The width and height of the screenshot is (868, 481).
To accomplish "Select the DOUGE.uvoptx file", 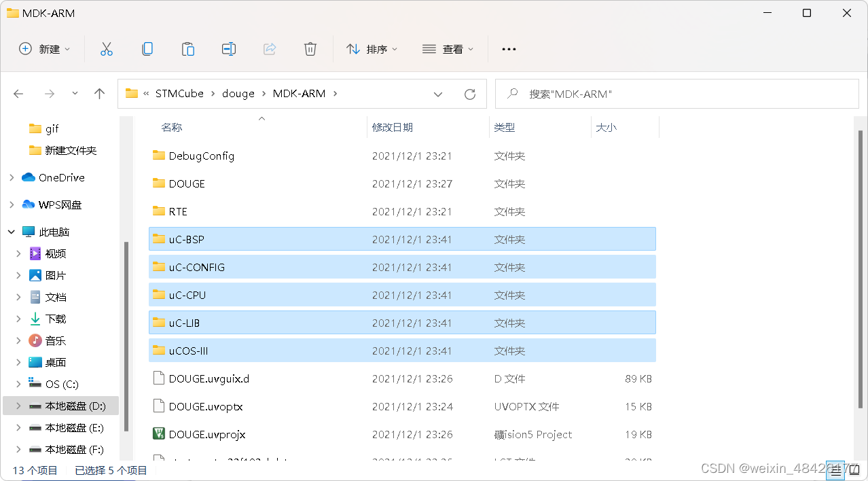I will point(402,406).
